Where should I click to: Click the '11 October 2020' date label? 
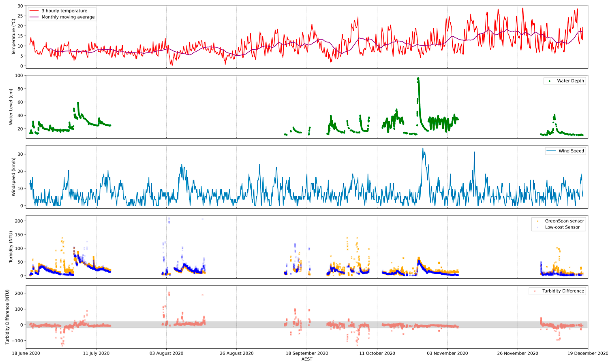tap(377, 353)
